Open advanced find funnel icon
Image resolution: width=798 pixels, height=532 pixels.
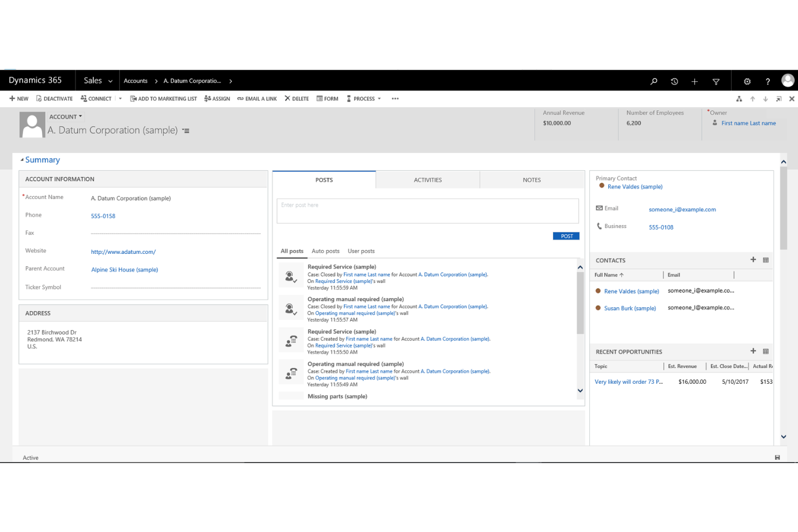click(x=716, y=81)
